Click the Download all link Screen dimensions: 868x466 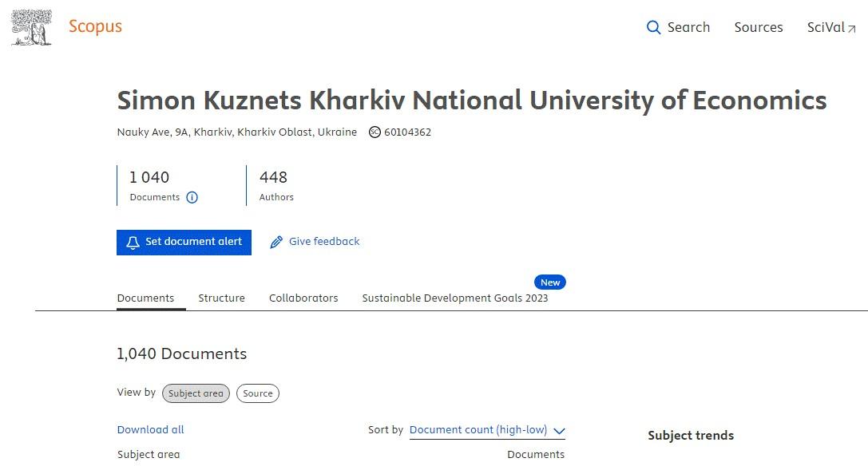click(x=151, y=429)
